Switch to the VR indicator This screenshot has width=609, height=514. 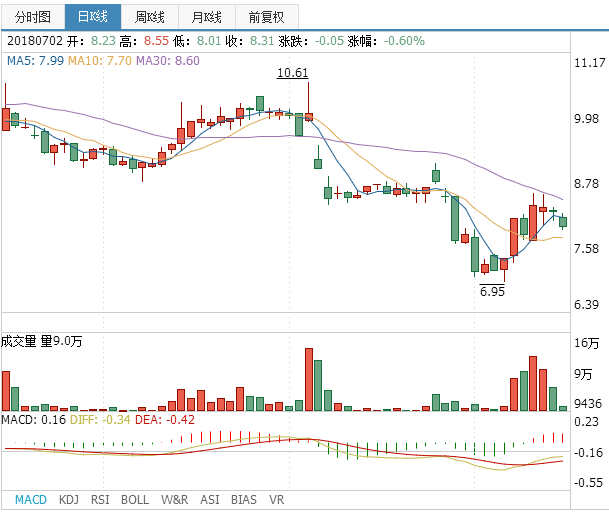coord(277,500)
